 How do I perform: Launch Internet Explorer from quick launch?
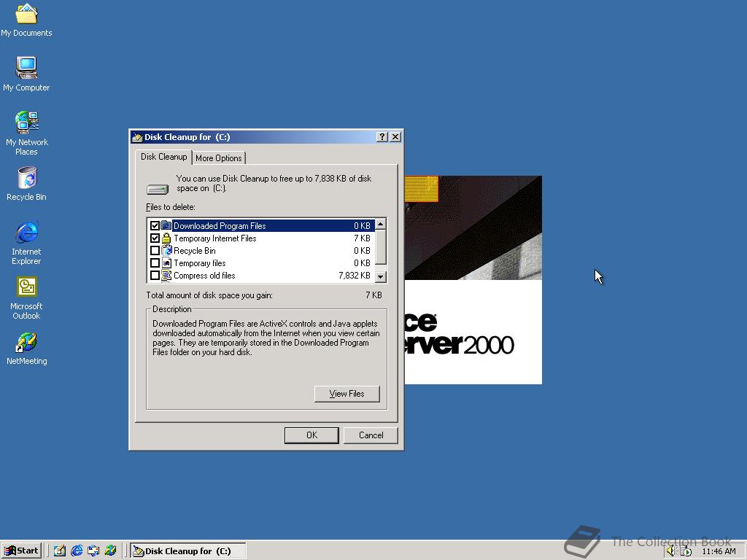(77, 551)
